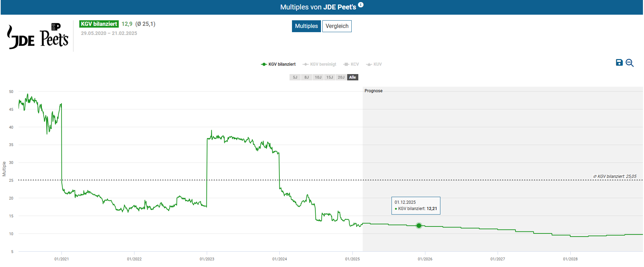Enable the KCV legend series

point(351,64)
